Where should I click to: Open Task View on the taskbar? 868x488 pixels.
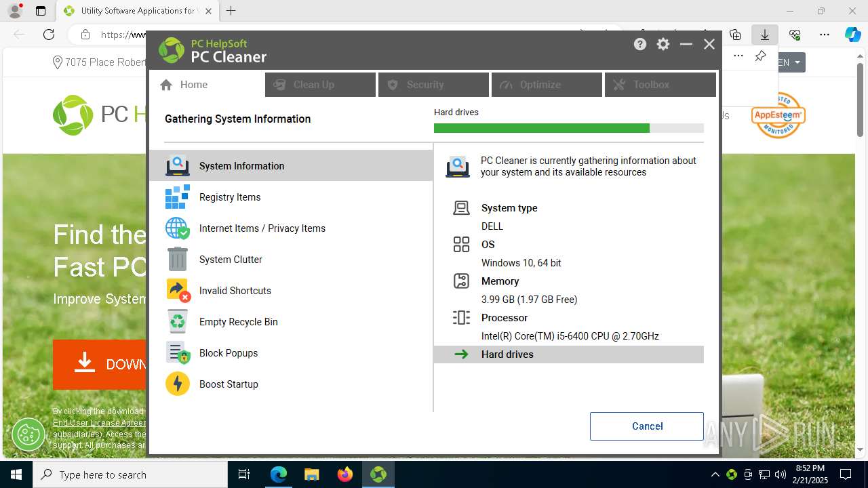[244, 474]
